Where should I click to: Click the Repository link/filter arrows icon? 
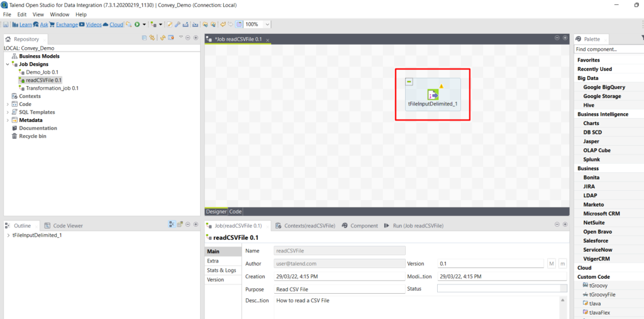152,38
